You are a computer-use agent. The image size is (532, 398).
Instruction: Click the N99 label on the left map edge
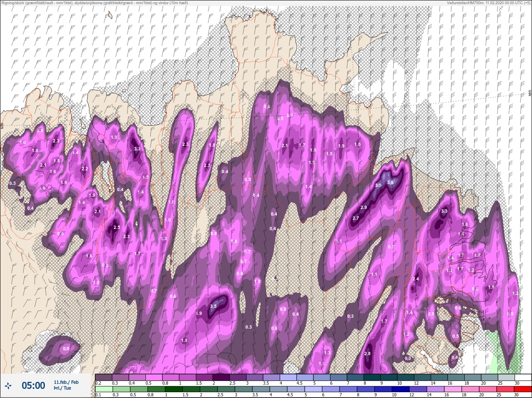tap(2, 125)
